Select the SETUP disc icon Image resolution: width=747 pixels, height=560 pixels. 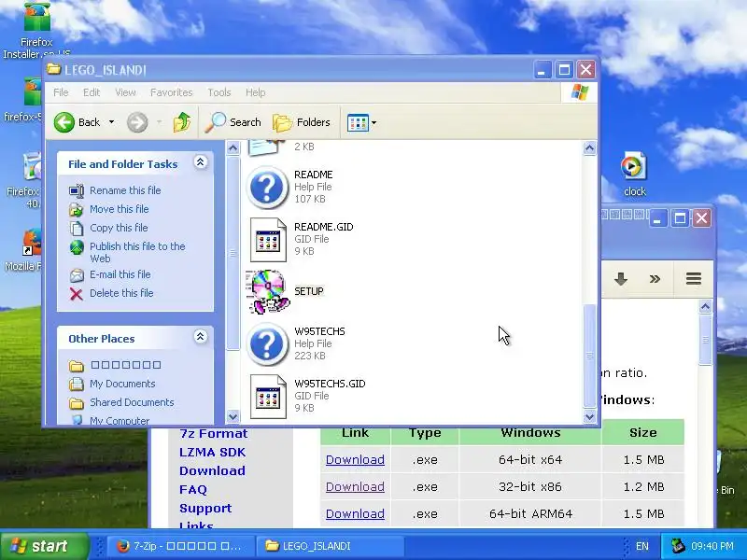coord(268,291)
